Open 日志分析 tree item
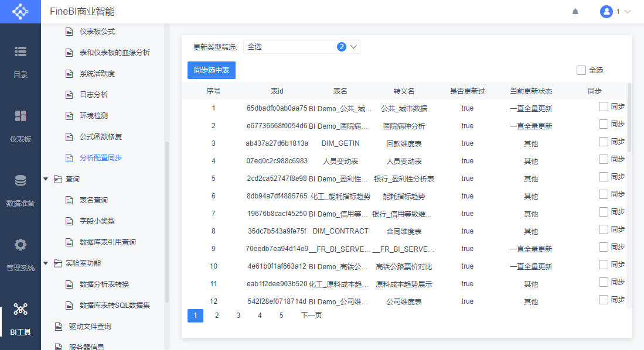Screen dimensions: 644x350 pyautogui.click(x=94, y=95)
